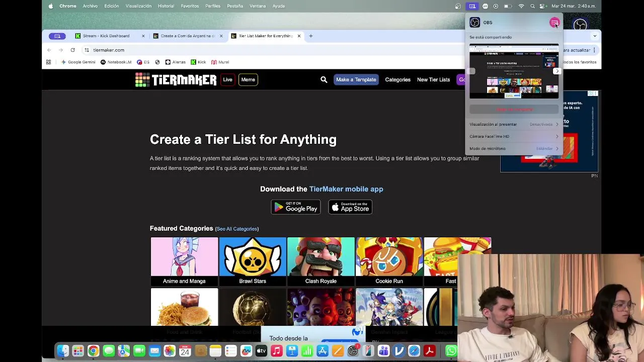This screenshot has width=644, height=362.
Task: Show next shared preview with right arrow
Action: 557,71
